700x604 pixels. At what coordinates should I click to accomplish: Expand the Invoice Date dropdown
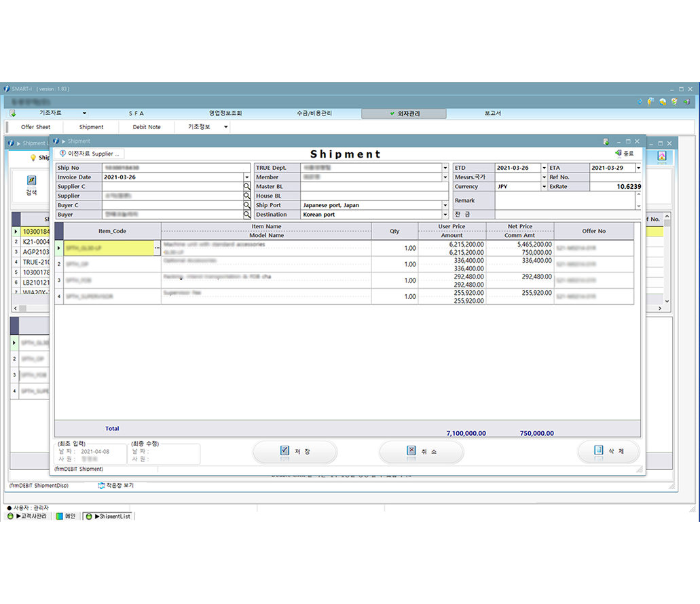click(247, 177)
